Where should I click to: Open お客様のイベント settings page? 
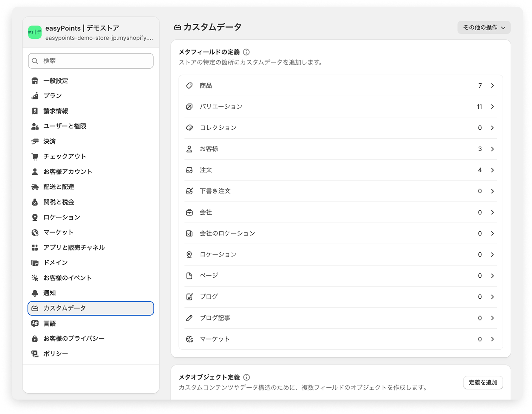pos(91,278)
